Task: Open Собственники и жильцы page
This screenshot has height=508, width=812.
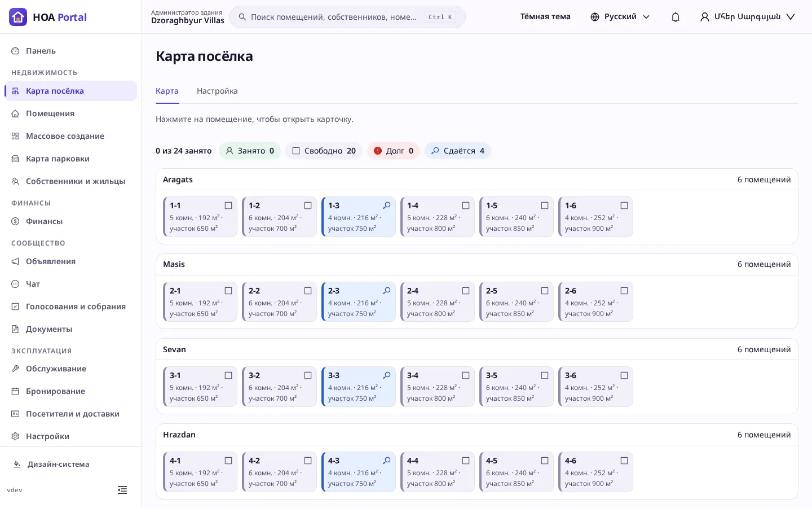Action: 70,181
